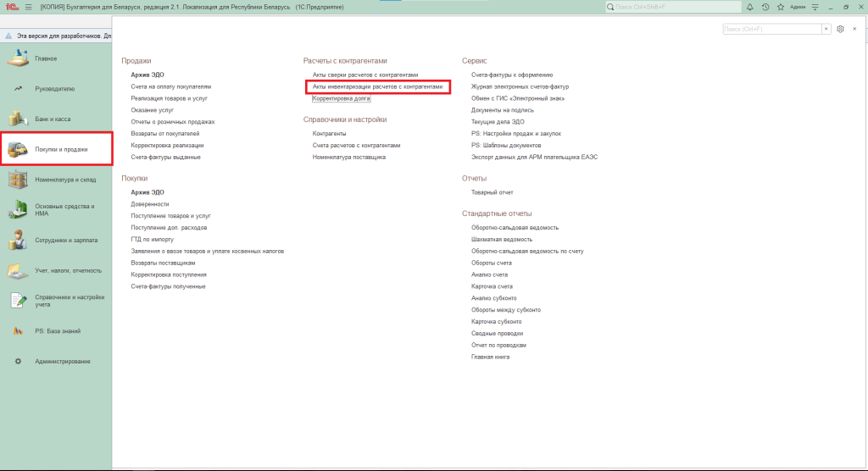Open Акты инвентаризации расчетов с контрагентами
This screenshot has height=471, width=868.
[x=377, y=86]
